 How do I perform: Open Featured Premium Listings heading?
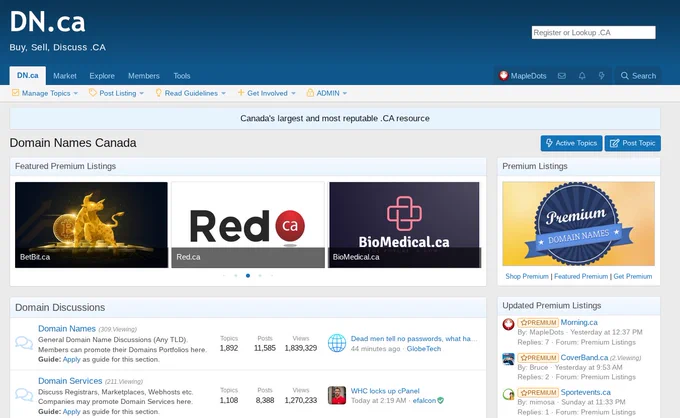65,166
